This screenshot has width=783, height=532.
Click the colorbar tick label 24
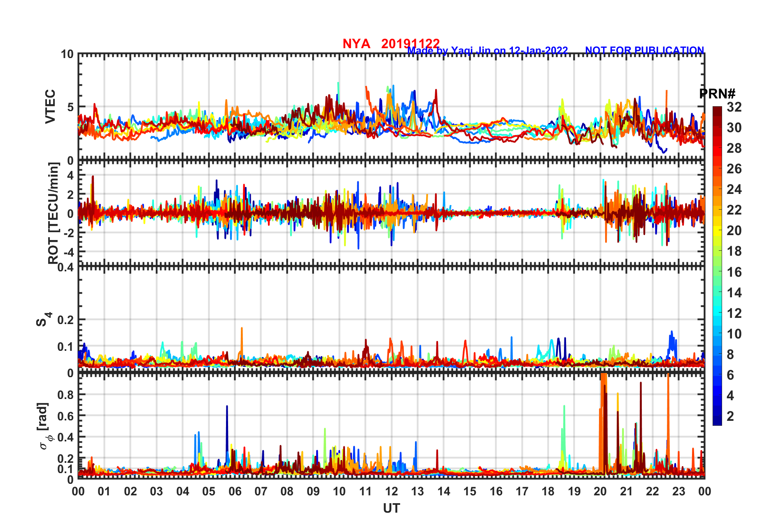coord(734,189)
